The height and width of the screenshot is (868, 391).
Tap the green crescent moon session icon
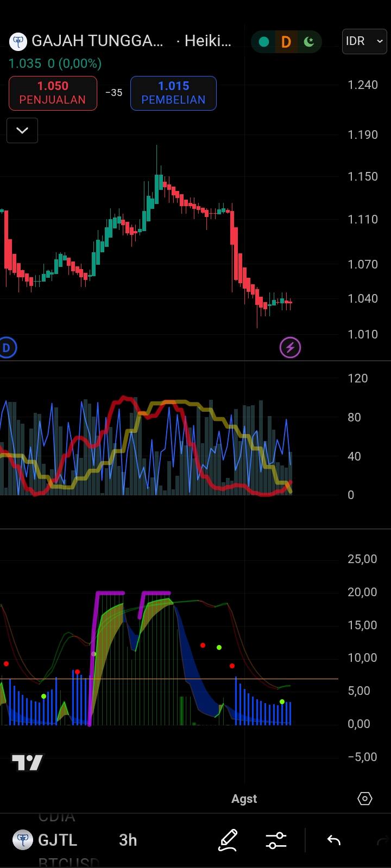click(309, 42)
